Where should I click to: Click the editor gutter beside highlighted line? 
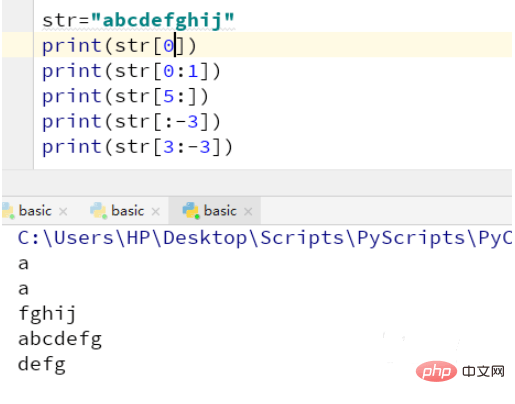tap(18, 45)
